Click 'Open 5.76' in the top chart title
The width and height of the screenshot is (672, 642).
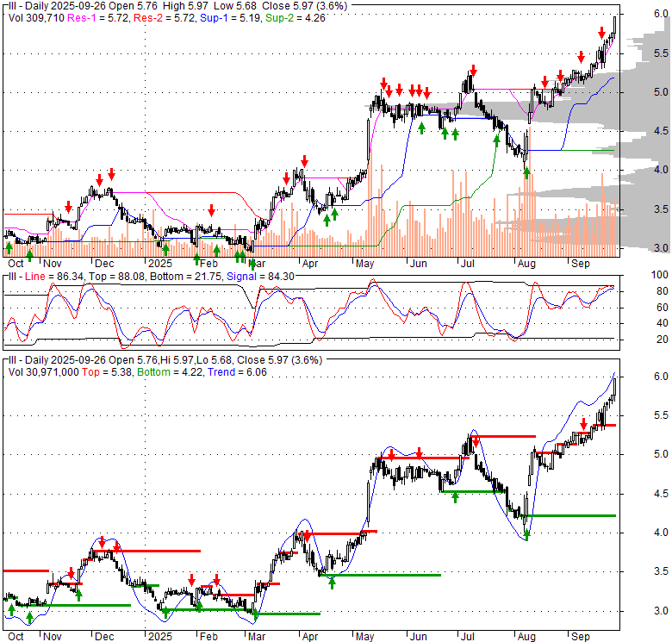point(134,6)
